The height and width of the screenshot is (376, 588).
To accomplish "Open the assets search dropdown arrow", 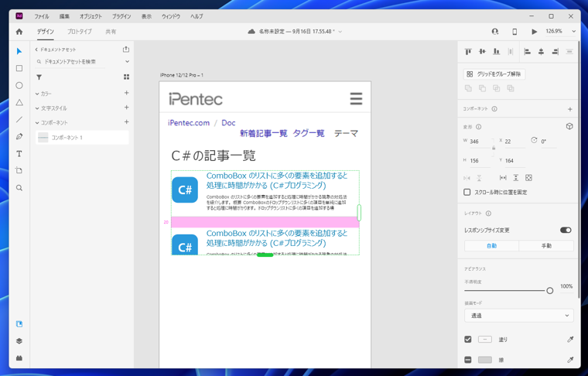I will click(x=127, y=61).
